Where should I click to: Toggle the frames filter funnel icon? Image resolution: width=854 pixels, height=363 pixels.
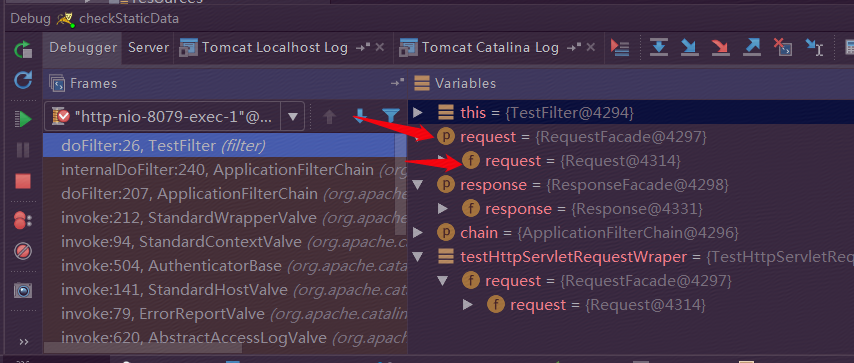(390, 116)
